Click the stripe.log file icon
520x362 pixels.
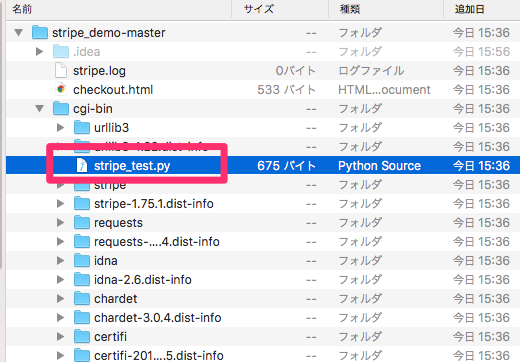click(61, 70)
